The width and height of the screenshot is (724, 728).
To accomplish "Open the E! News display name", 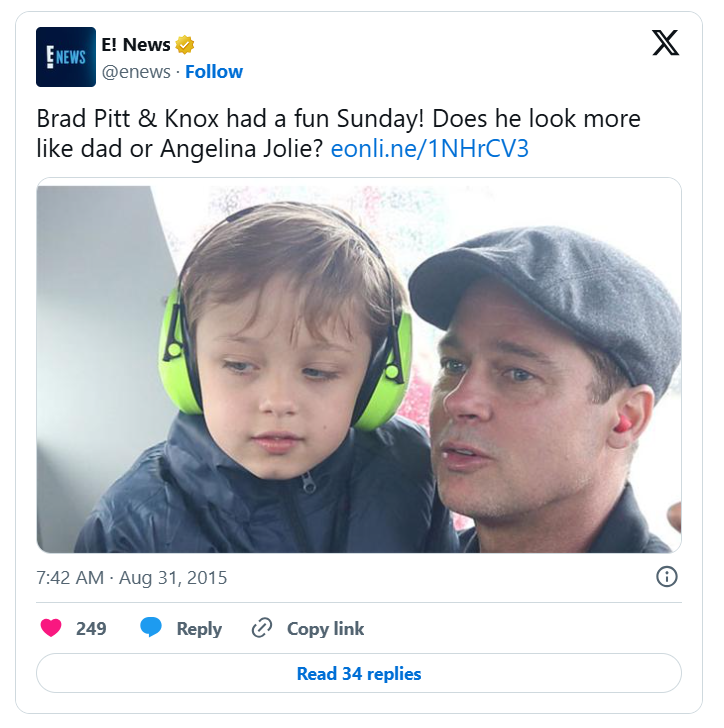I will pyautogui.click(x=136, y=45).
